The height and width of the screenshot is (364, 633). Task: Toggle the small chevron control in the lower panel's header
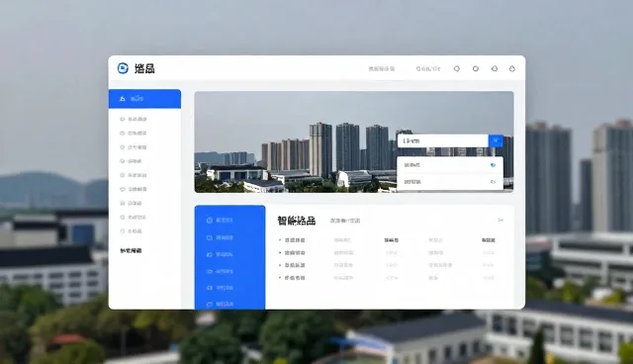[500, 221]
